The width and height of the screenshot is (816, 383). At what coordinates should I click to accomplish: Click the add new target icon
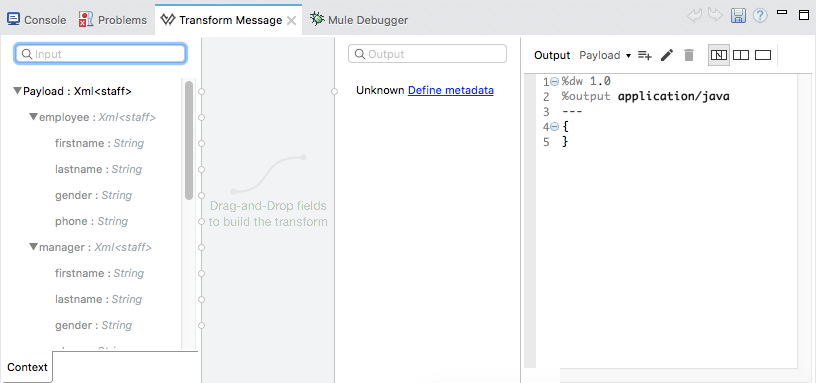pos(645,55)
